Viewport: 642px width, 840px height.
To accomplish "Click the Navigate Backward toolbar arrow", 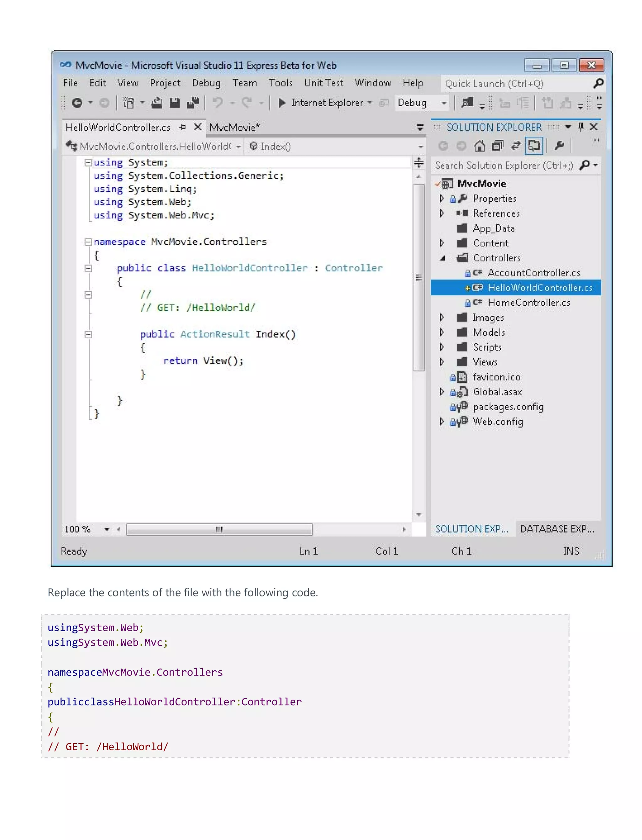I will [x=77, y=103].
